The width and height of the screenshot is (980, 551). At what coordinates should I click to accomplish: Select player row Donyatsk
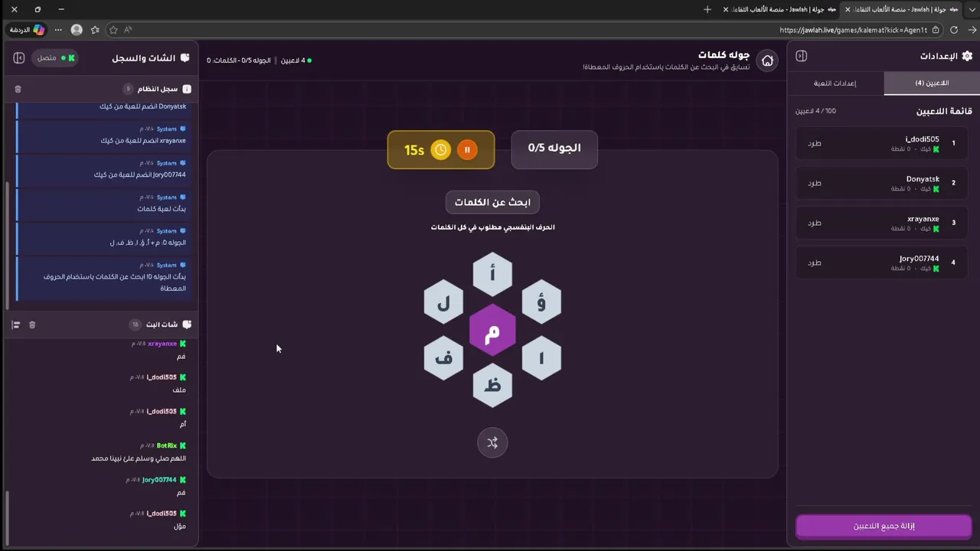tap(882, 183)
